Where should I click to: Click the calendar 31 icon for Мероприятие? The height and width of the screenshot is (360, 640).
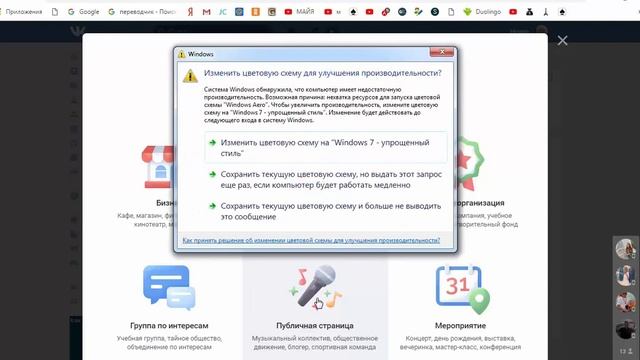pos(462,289)
